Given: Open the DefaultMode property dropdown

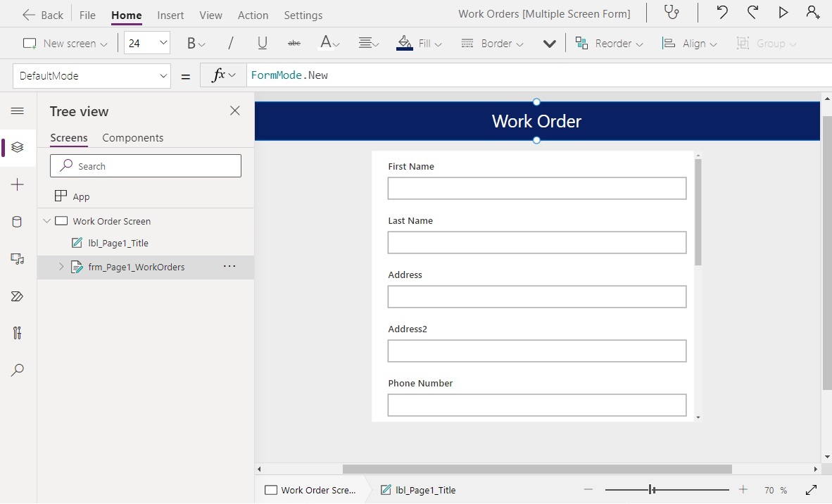Looking at the screenshot, I should tap(163, 75).
